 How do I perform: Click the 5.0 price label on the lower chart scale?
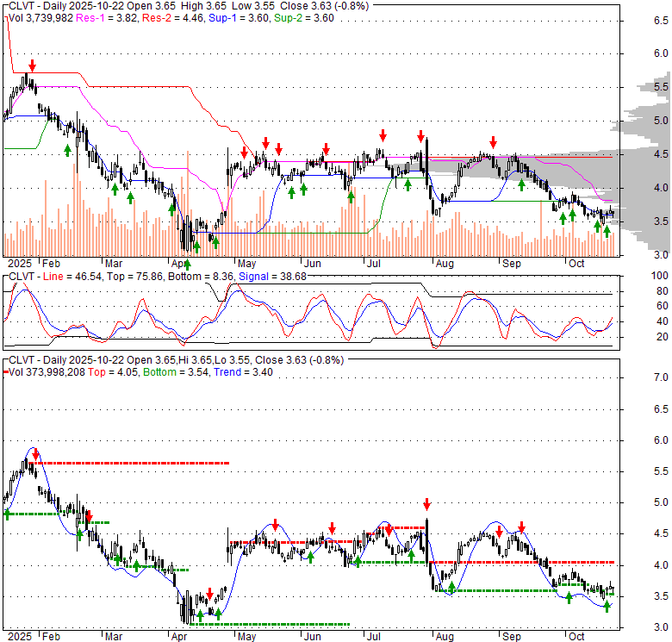click(661, 502)
